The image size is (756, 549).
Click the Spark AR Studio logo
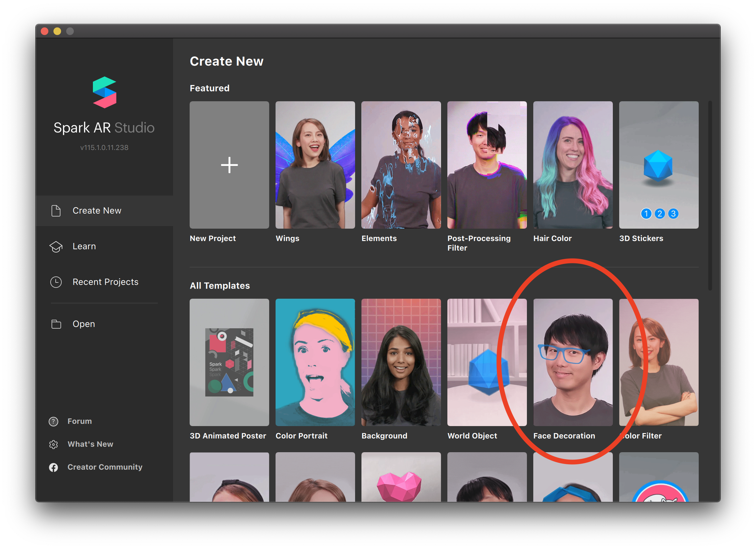pos(104,92)
